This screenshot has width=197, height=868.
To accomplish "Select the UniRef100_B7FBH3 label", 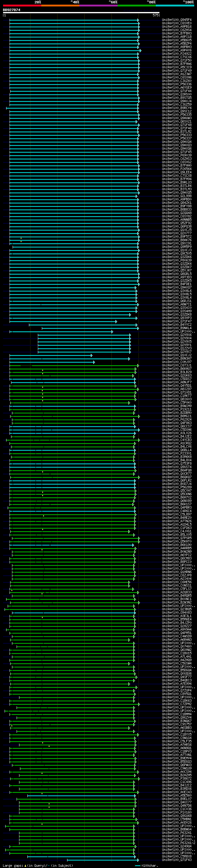I will point(177,33).
